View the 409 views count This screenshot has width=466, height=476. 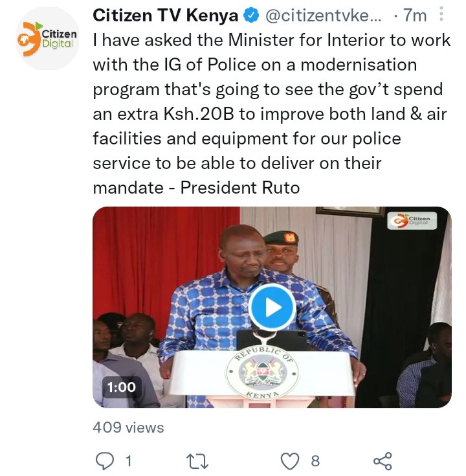(x=128, y=427)
